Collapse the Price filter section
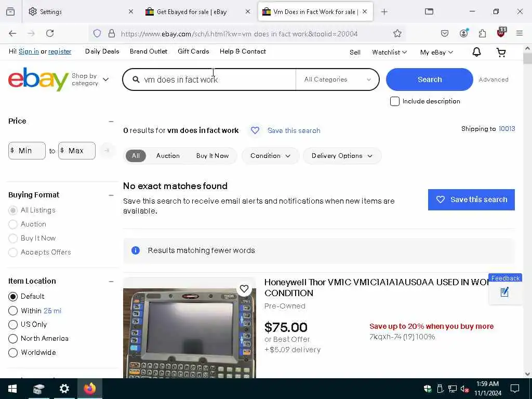 (x=111, y=121)
